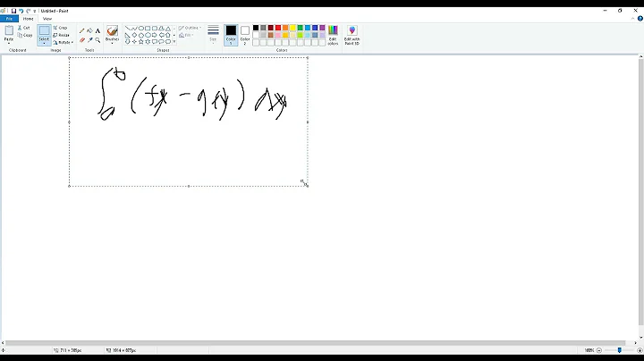Image resolution: width=644 pixels, height=361 pixels.
Task: Click the Cut scissors button
Action: (24, 28)
